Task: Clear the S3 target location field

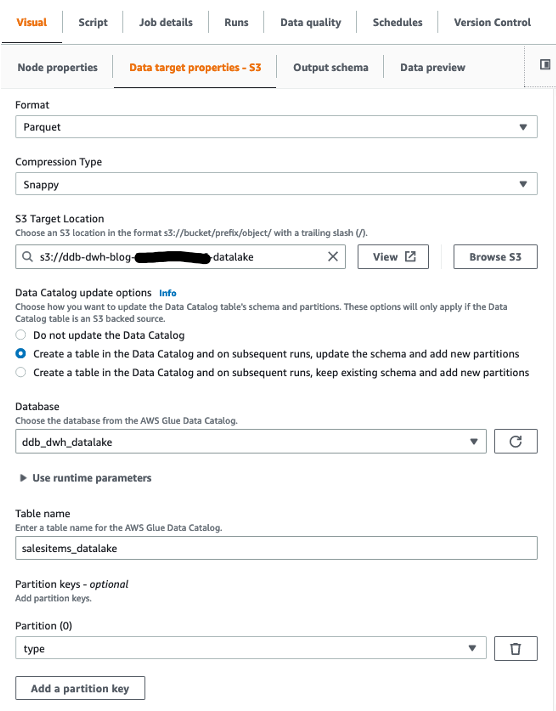Action: point(333,257)
